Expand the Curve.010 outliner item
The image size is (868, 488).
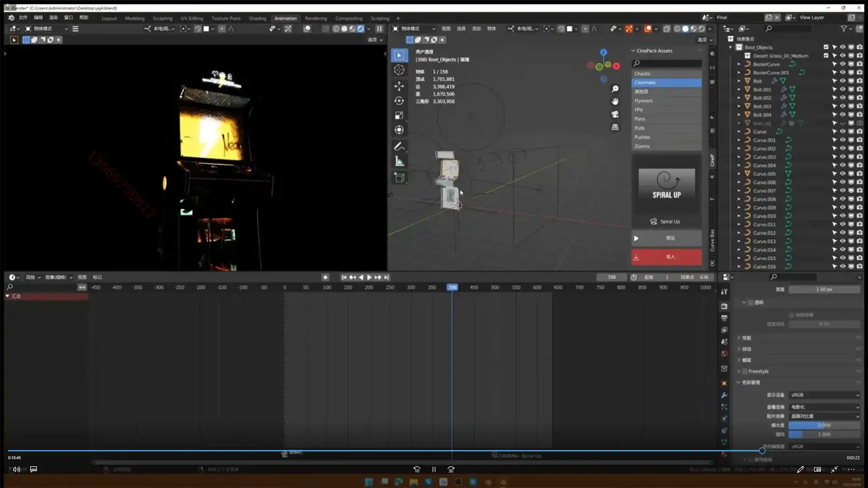(x=739, y=216)
